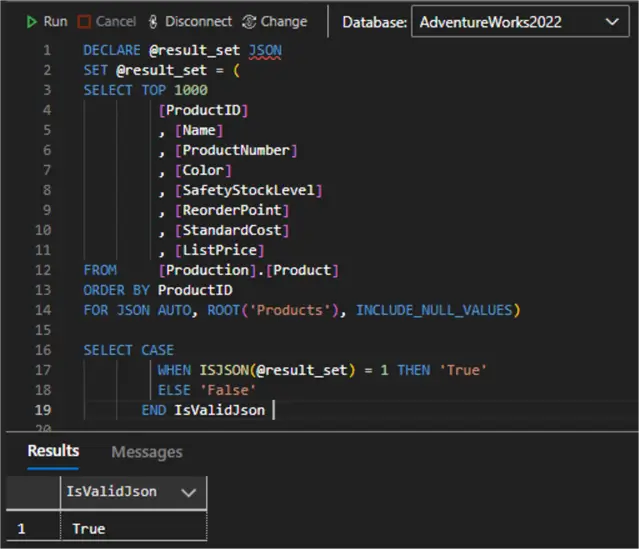639x549 pixels.
Task: Click the [StandardCost] column in code
Action: 232,230
